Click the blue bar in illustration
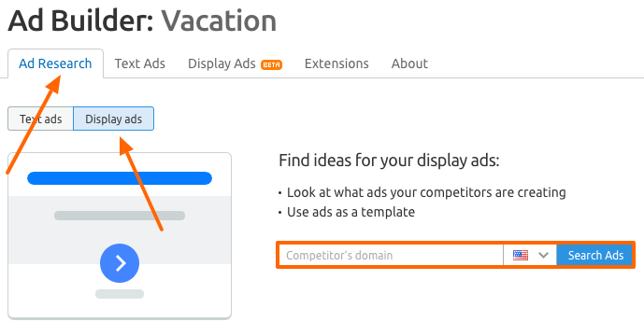The height and width of the screenshot is (336, 644). pos(120,178)
